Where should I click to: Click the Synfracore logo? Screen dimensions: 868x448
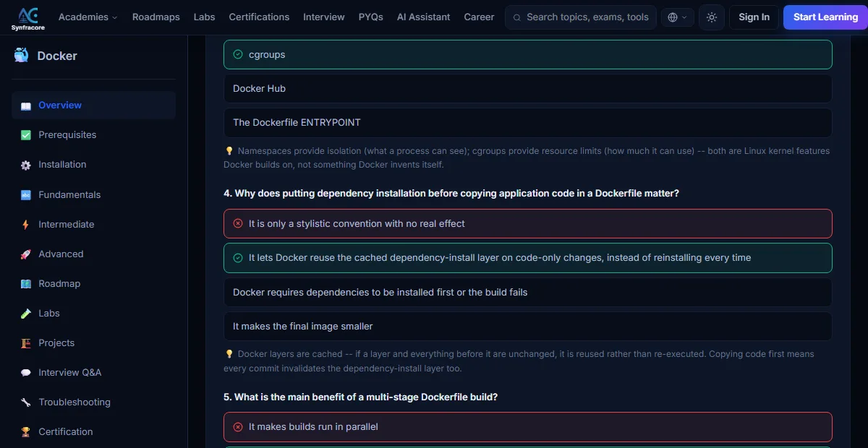click(x=29, y=17)
